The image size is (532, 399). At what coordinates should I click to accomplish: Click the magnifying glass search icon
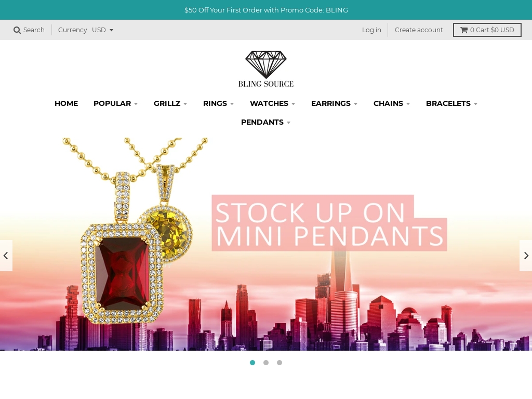[x=17, y=30]
